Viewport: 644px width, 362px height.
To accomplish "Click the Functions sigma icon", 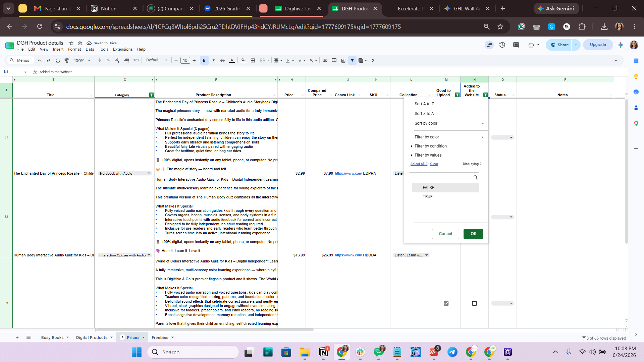I will coord(373,61).
